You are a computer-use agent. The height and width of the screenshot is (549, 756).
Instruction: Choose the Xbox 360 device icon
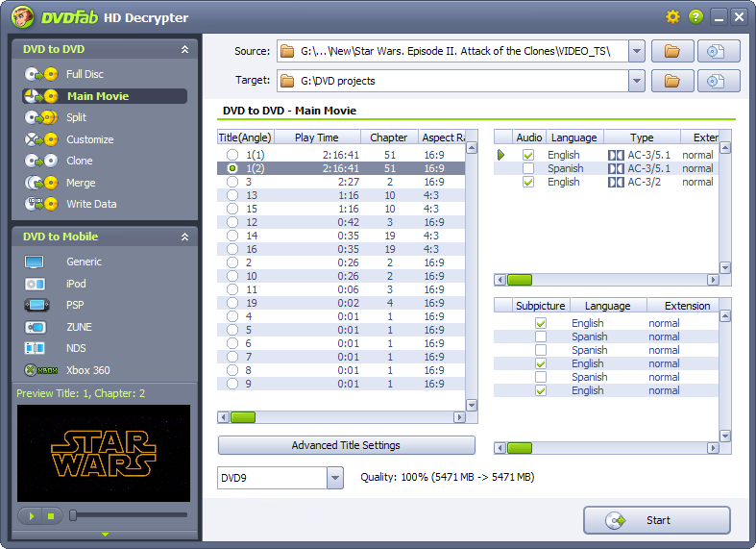tap(41, 370)
